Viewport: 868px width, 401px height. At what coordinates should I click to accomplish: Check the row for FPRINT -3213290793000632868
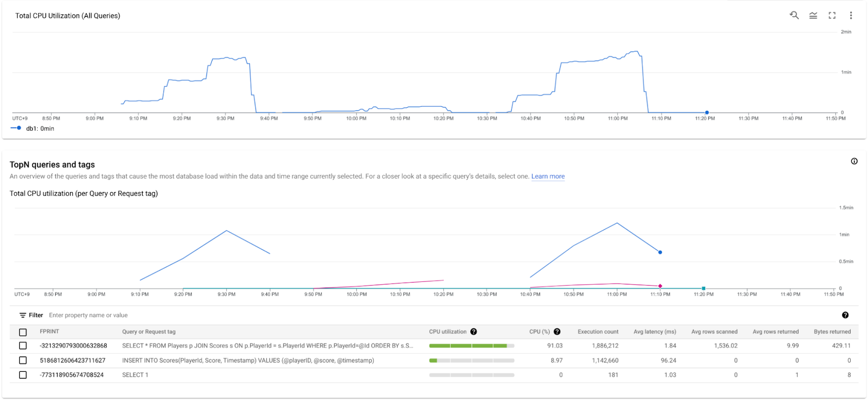tap(23, 346)
